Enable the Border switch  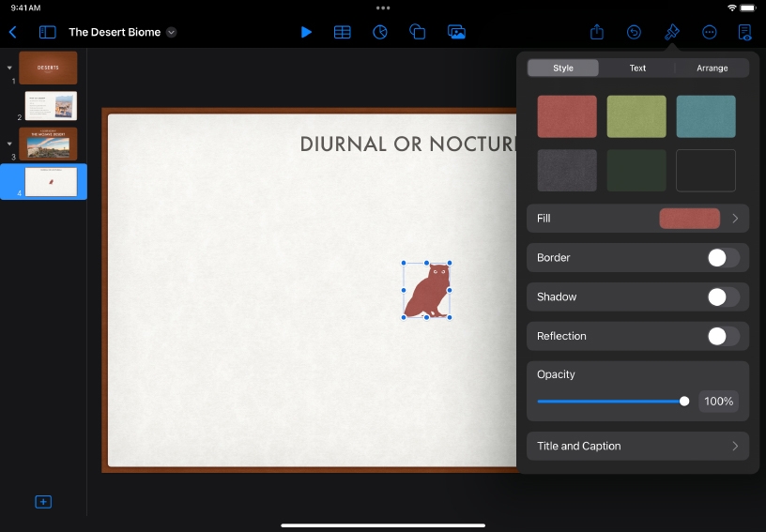(x=723, y=258)
